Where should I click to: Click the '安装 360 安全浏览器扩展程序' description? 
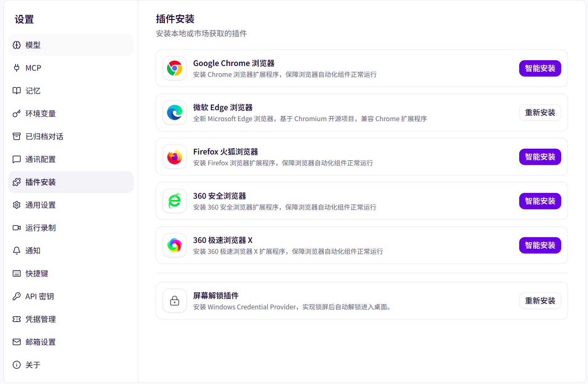[x=285, y=207]
